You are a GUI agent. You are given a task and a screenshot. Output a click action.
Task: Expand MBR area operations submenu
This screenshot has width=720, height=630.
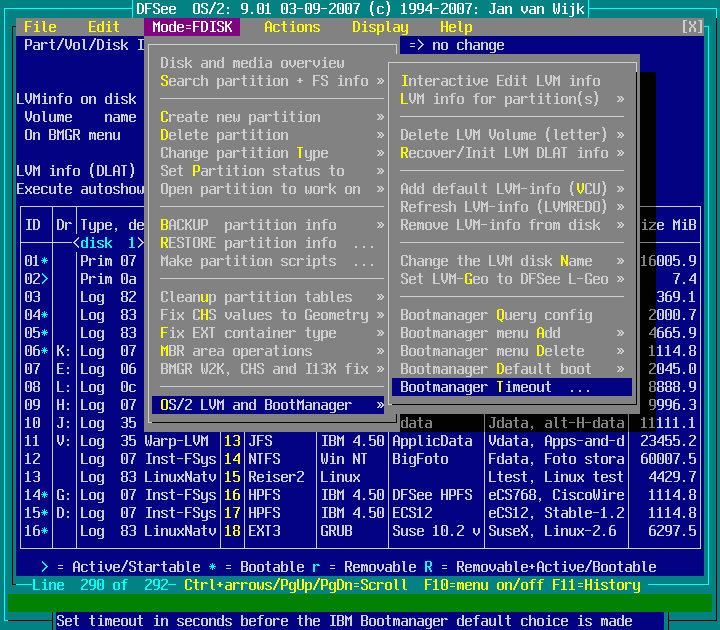click(x=270, y=351)
